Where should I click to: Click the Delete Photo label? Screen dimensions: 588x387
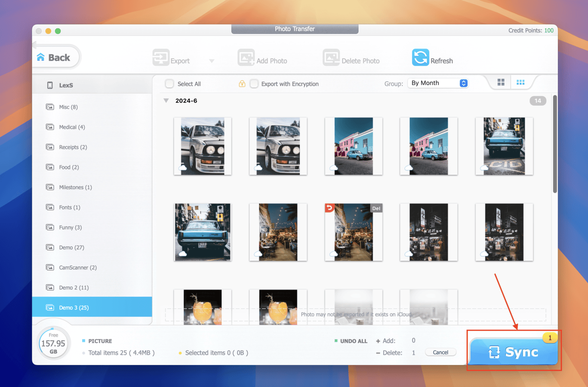click(360, 61)
